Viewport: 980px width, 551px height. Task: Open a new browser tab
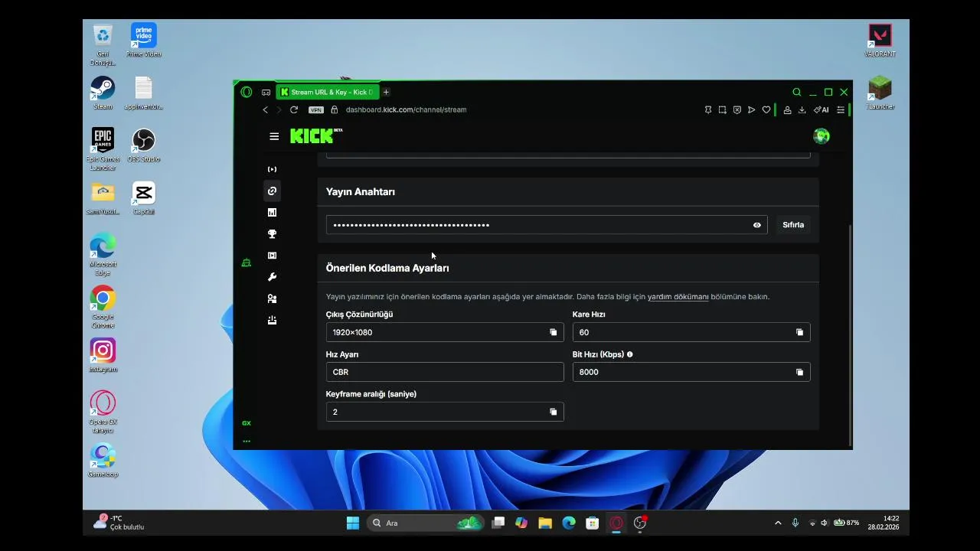click(386, 92)
